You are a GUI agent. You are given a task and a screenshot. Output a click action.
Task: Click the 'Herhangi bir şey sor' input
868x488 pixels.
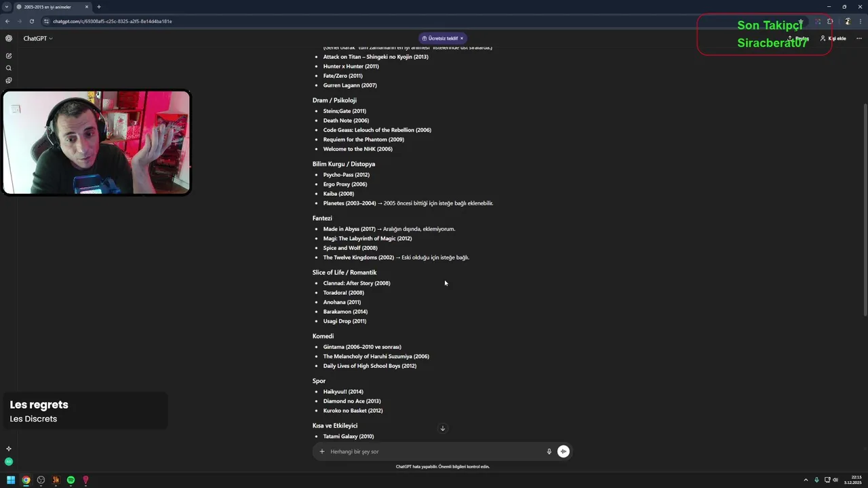click(x=434, y=451)
